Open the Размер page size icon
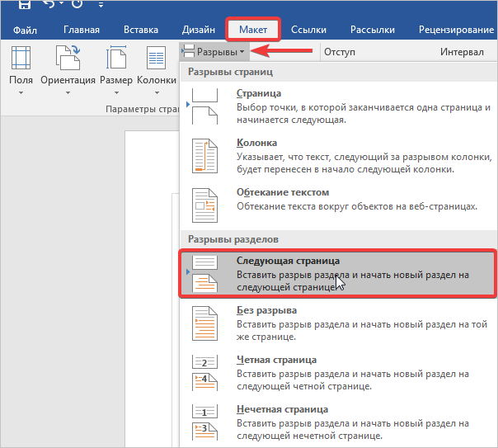The height and width of the screenshot is (448, 498). tap(115, 59)
